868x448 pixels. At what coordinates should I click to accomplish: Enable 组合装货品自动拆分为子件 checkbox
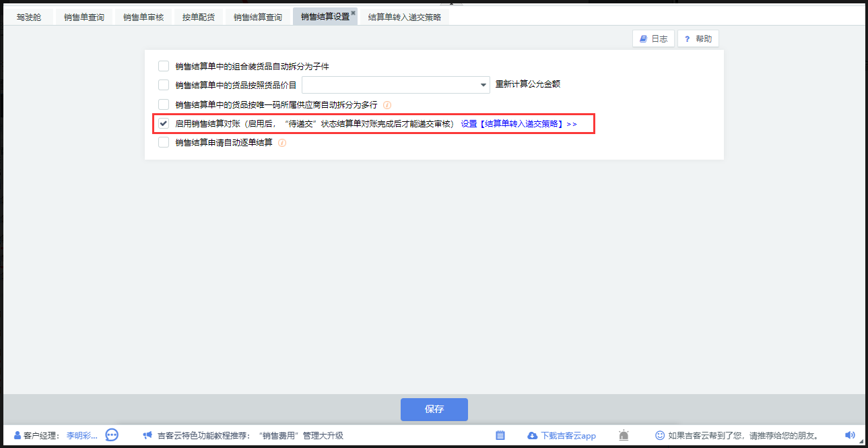coord(164,66)
